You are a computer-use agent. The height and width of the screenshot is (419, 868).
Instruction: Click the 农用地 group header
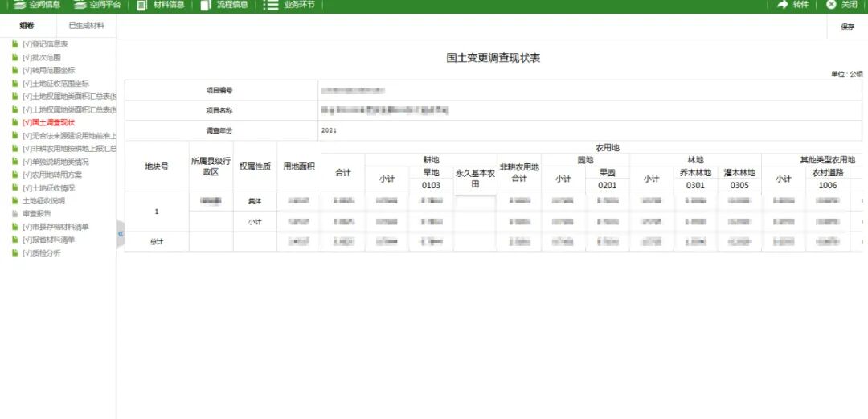608,147
